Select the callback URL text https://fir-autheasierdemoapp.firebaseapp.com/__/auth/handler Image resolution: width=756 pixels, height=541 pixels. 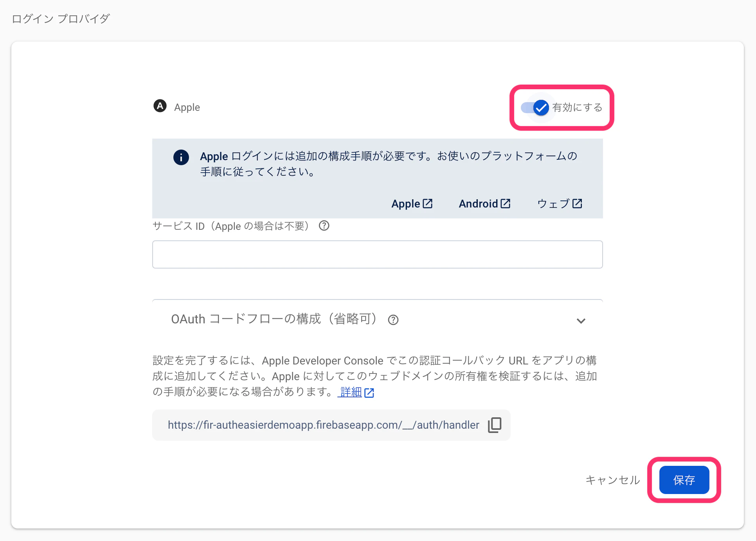click(323, 425)
